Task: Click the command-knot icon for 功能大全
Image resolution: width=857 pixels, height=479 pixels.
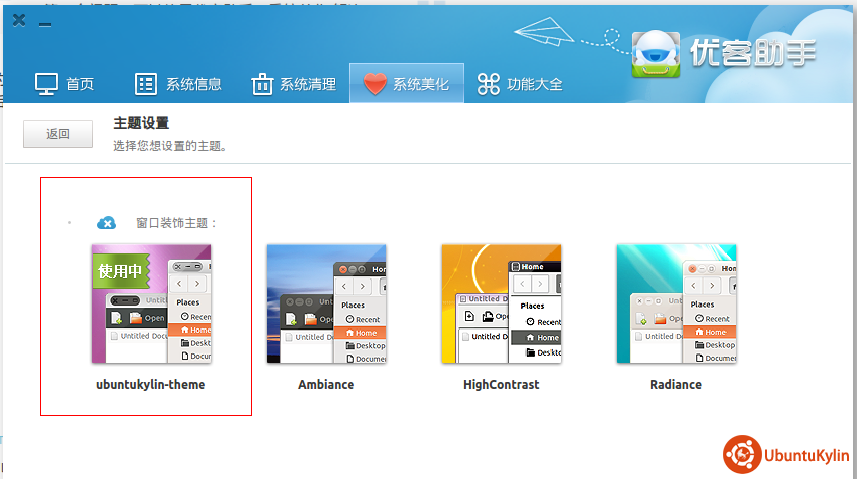Action: click(x=489, y=84)
